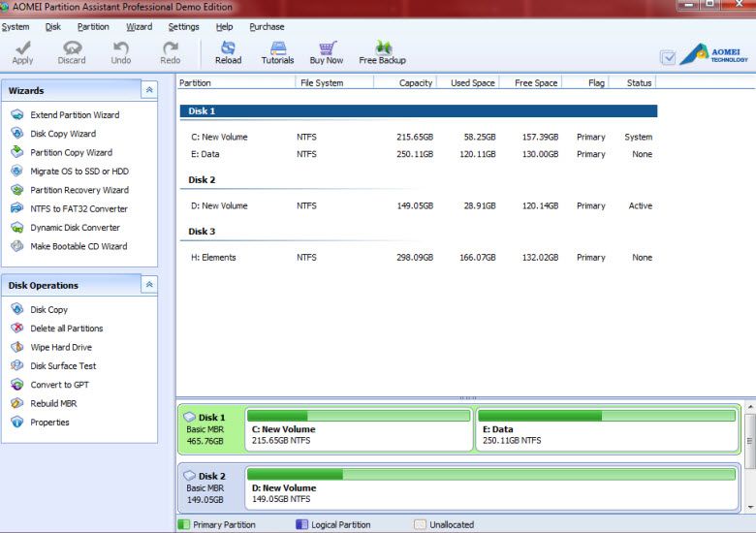Click 298.09GB capacity of H: Elements
This screenshot has width=756, height=533.
click(x=415, y=258)
